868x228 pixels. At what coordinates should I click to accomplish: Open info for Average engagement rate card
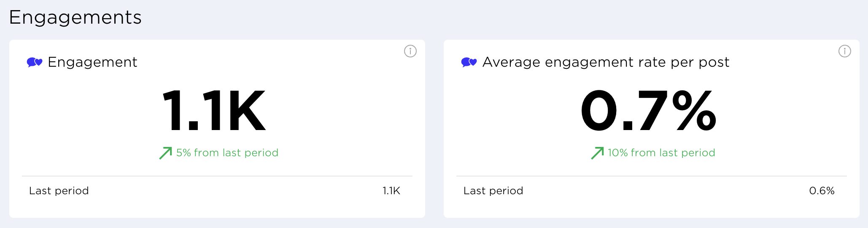tap(845, 51)
